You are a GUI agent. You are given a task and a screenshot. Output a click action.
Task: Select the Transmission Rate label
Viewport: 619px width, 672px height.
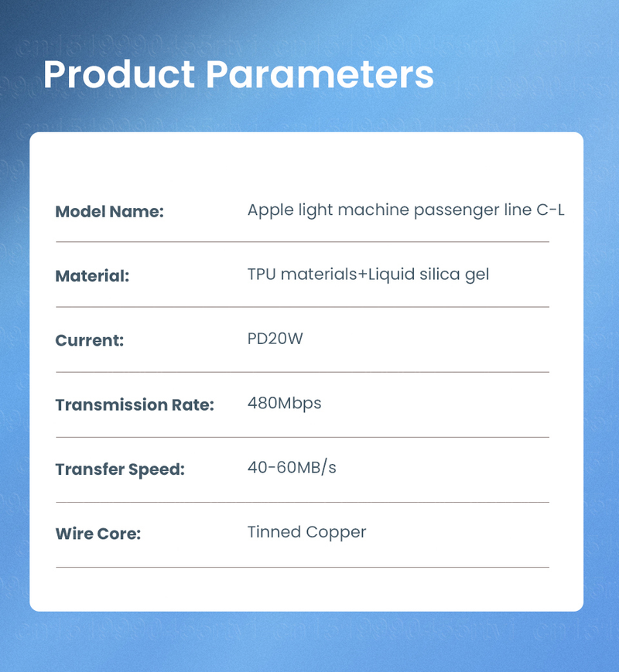pyautogui.click(x=135, y=404)
